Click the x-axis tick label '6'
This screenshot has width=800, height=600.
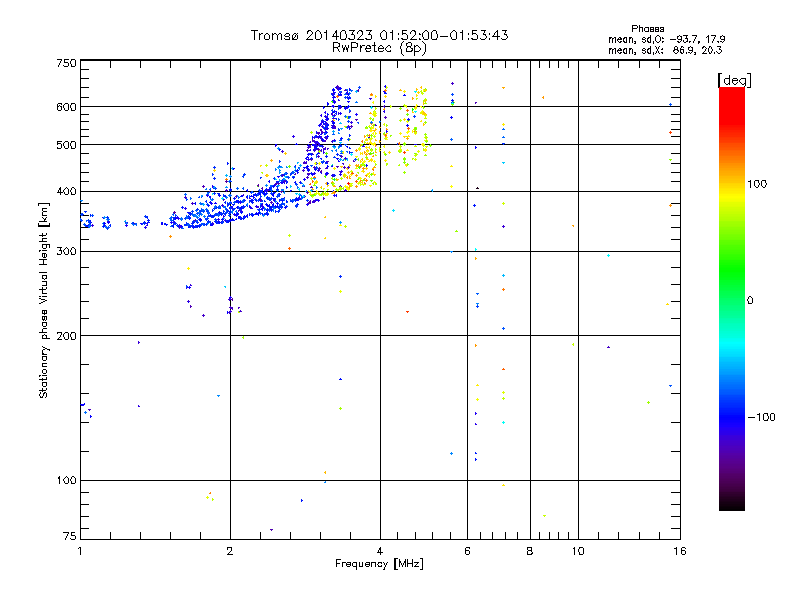coord(467,551)
